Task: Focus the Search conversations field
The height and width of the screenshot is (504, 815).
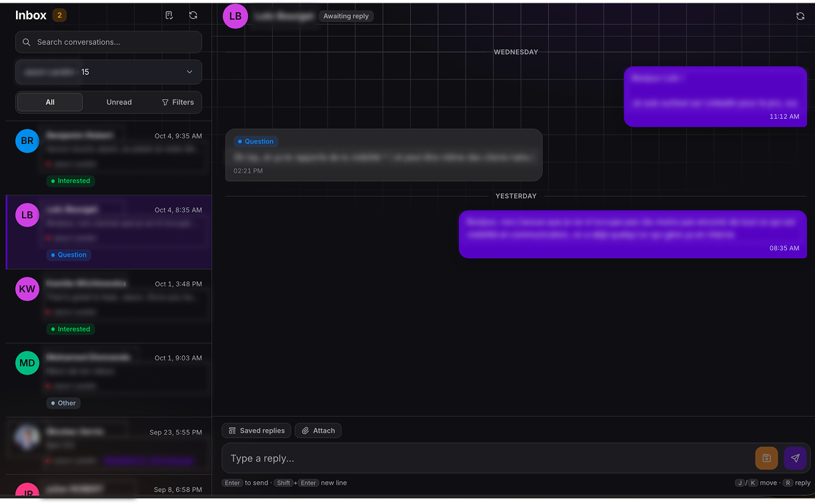Action: click(x=109, y=42)
